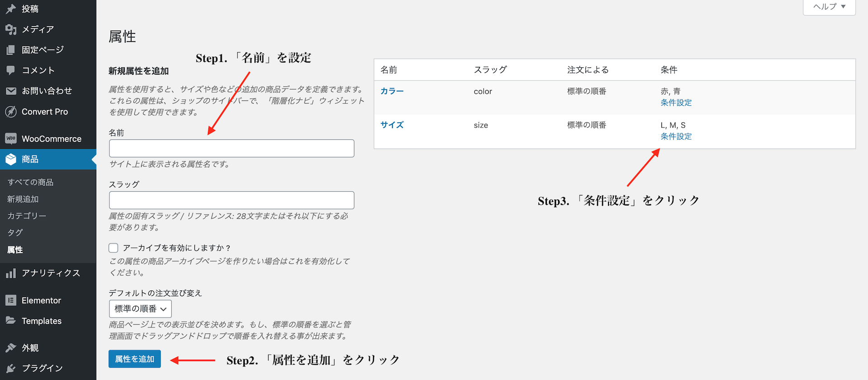This screenshot has height=380, width=868.
Task: Click the pages icon beside 固定ページ
Action: [x=11, y=50]
